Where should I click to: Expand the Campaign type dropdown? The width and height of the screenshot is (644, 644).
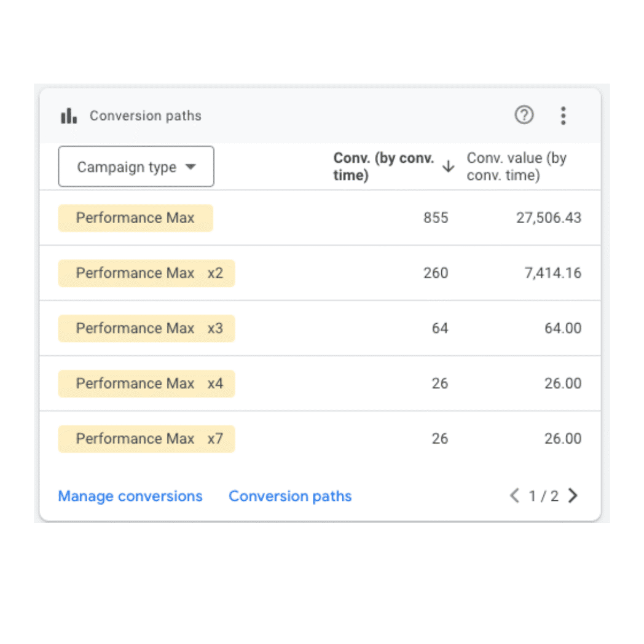(136, 167)
